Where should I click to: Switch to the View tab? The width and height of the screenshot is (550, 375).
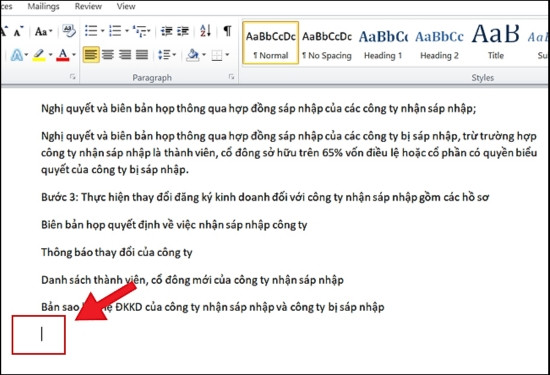[x=126, y=6]
